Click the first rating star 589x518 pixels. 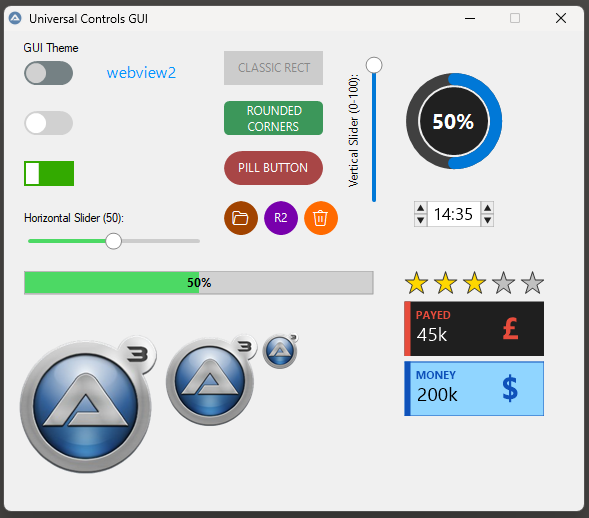pyautogui.click(x=417, y=282)
